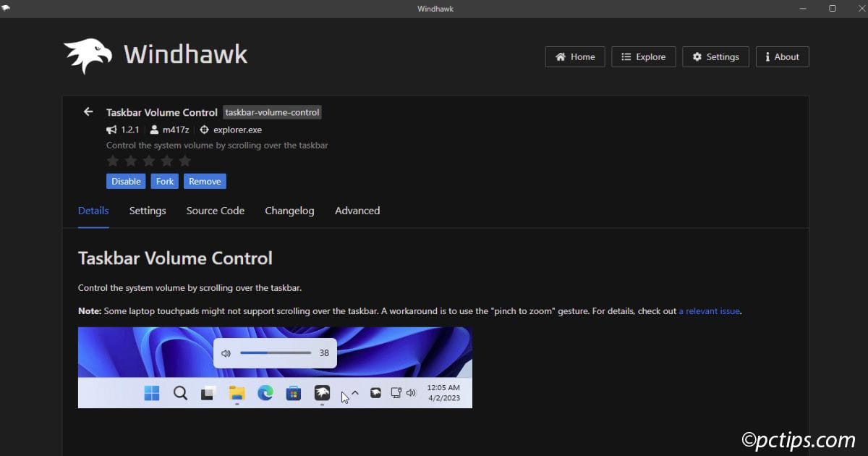Open the Home page

[x=575, y=56]
